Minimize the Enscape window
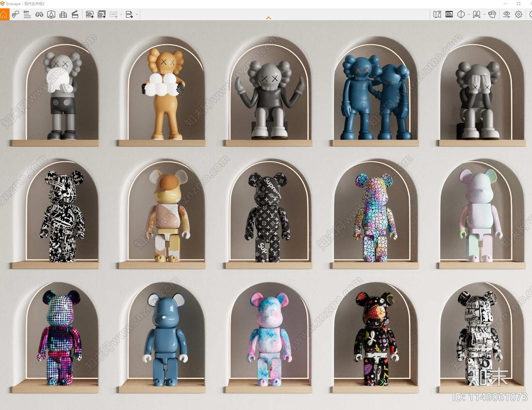 pyautogui.click(x=505, y=4)
